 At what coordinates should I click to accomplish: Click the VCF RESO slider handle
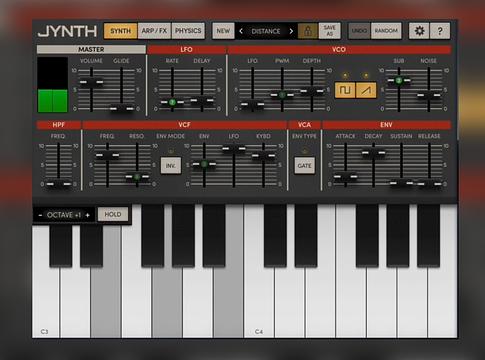[137, 177]
